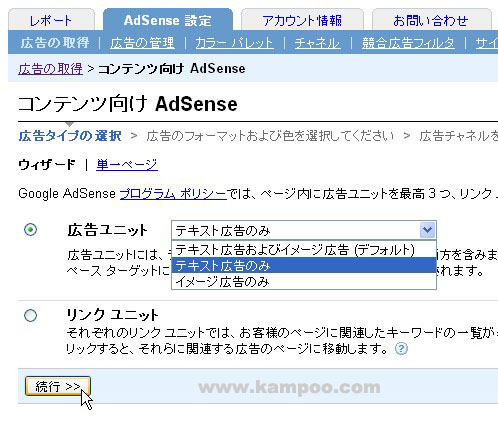Collapse ad type dropdown via arrow button
The width and height of the screenshot is (498, 421).
click(427, 230)
